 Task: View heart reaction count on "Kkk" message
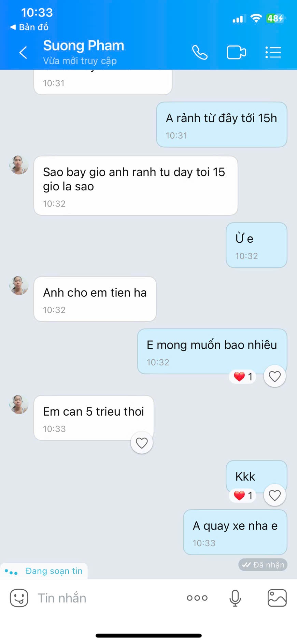point(243,495)
